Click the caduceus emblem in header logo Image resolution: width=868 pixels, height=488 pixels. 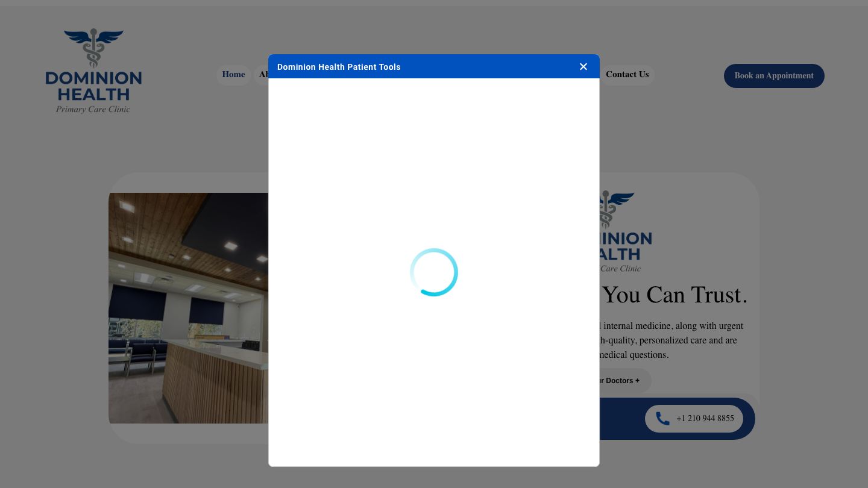93,48
